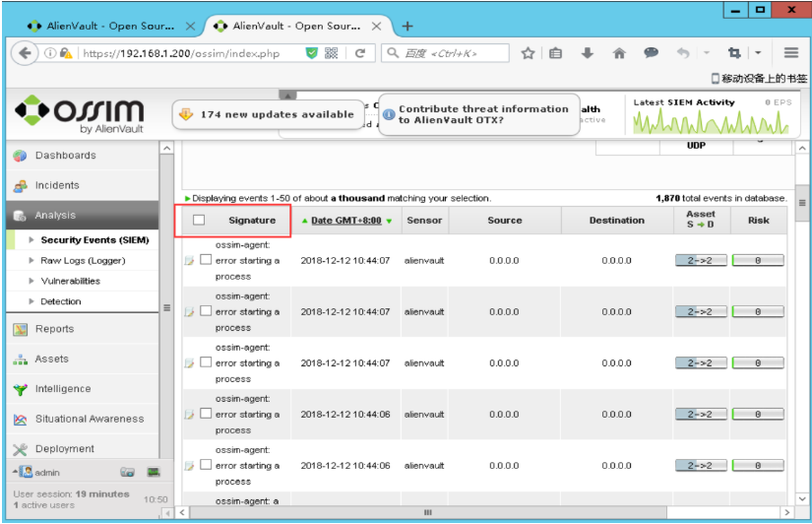Expand Raw Logs (Logger) arrow

click(31, 260)
